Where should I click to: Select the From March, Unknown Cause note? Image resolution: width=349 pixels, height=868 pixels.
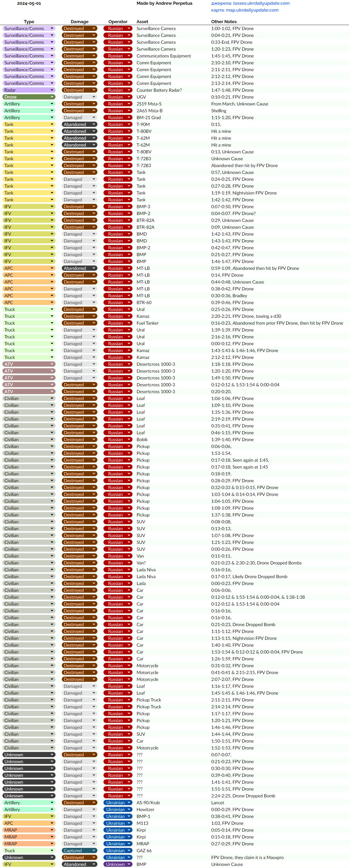pos(240,104)
